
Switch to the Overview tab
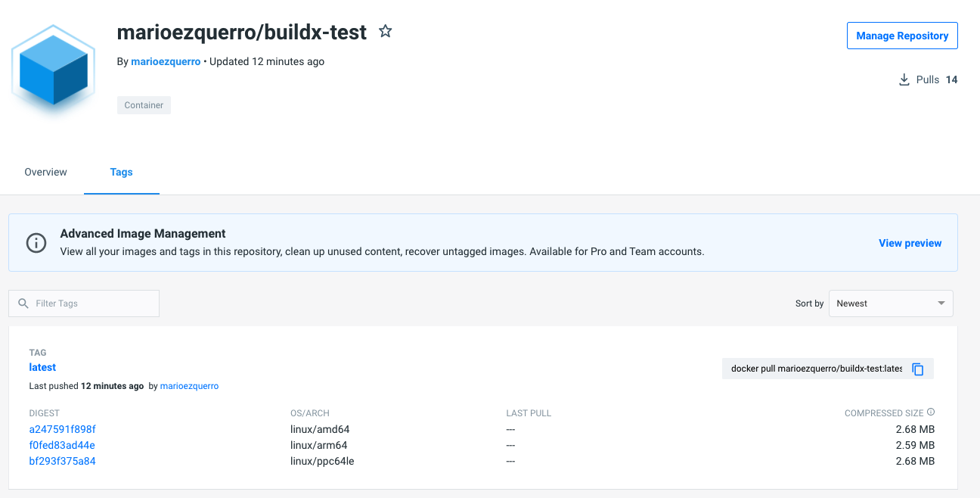pos(45,173)
